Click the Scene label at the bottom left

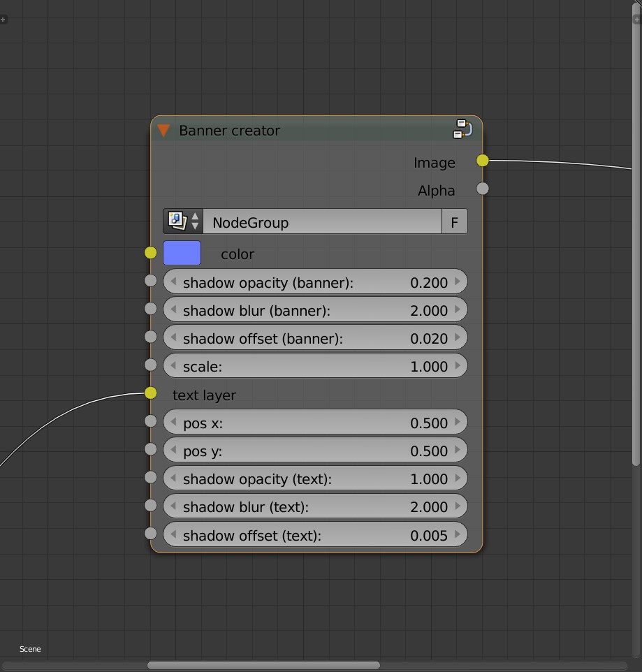point(29,648)
